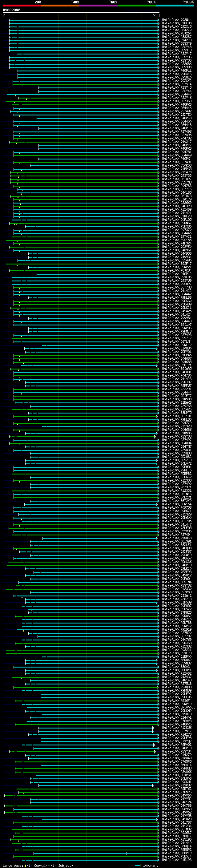Select the UniRef100_Q9ZSJ4 label

pos(177,84)
